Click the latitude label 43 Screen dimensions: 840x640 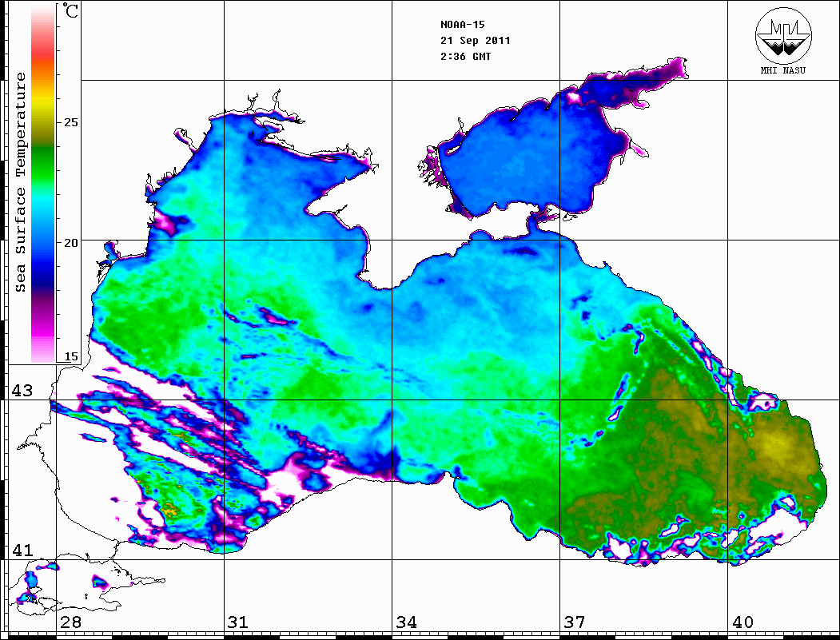click(22, 391)
